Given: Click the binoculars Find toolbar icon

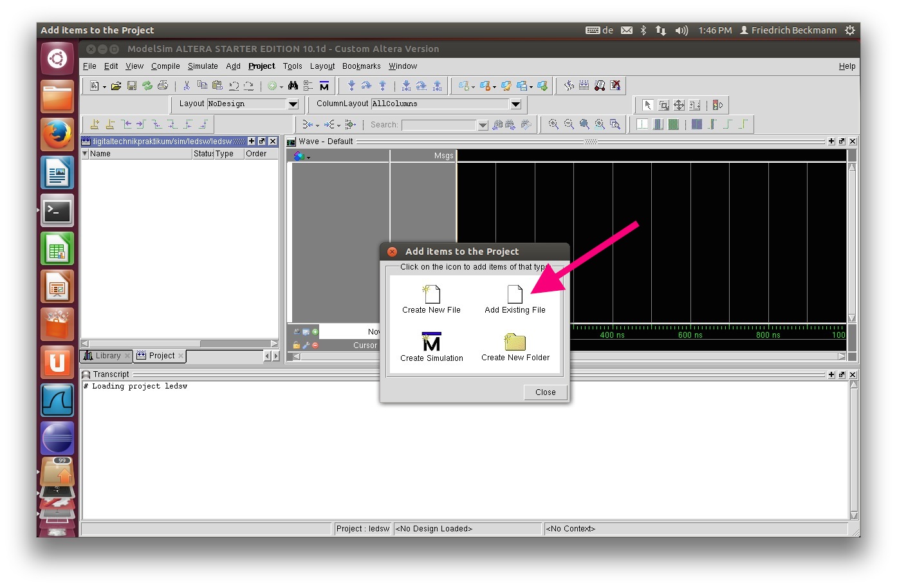Looking at the screenshot, I should tap(293, 86).
